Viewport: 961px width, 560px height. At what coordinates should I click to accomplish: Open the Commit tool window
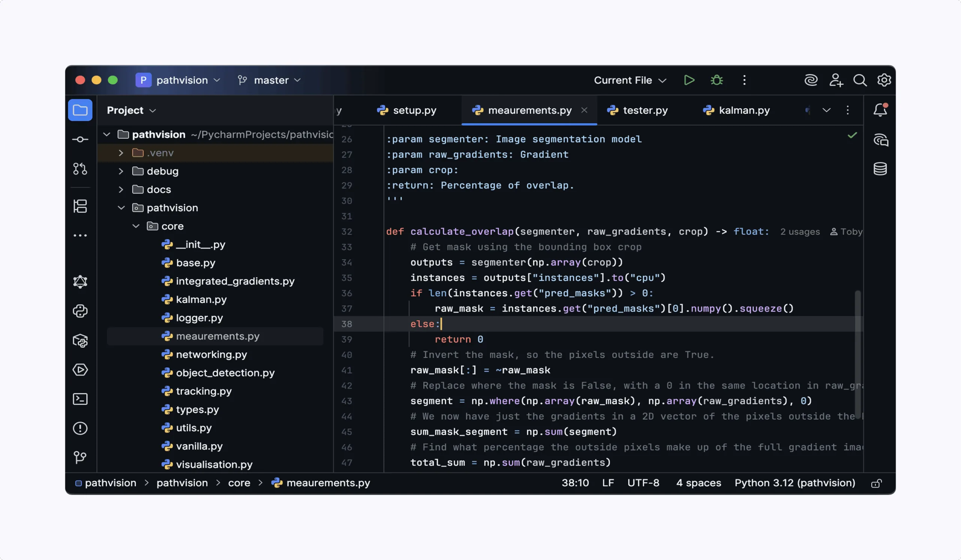80,140
